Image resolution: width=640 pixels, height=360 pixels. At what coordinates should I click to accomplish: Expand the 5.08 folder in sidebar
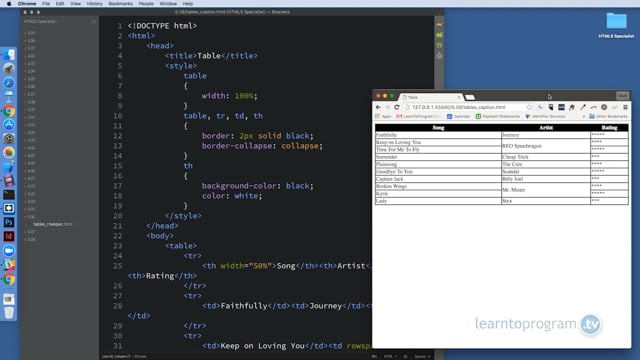point(30,239)
